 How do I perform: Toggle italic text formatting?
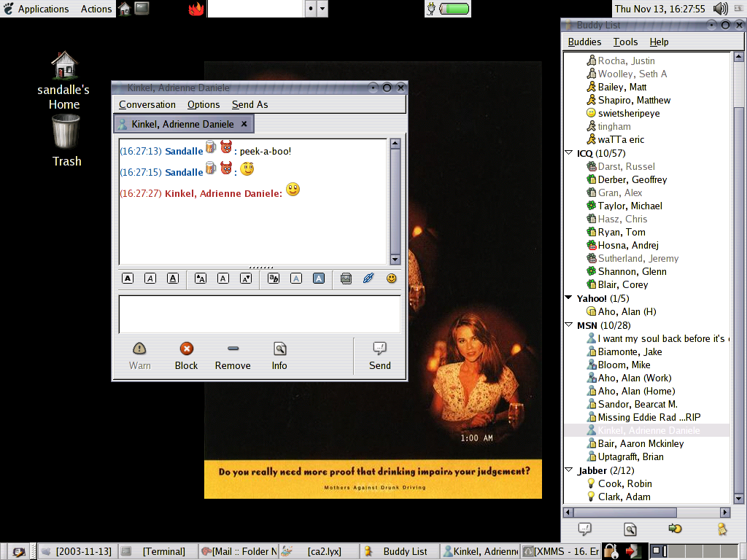(150, 279)
